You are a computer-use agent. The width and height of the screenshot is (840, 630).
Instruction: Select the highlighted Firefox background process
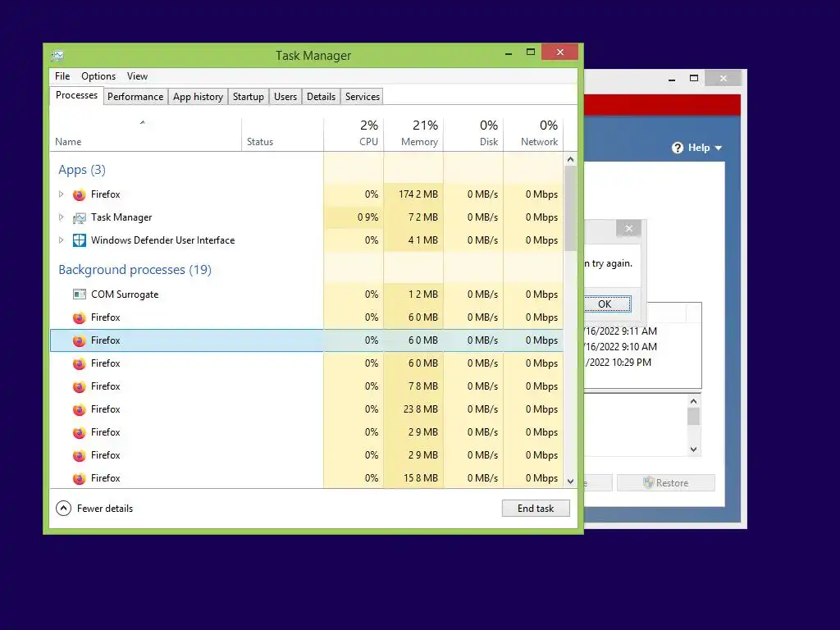tap(307, 340)
